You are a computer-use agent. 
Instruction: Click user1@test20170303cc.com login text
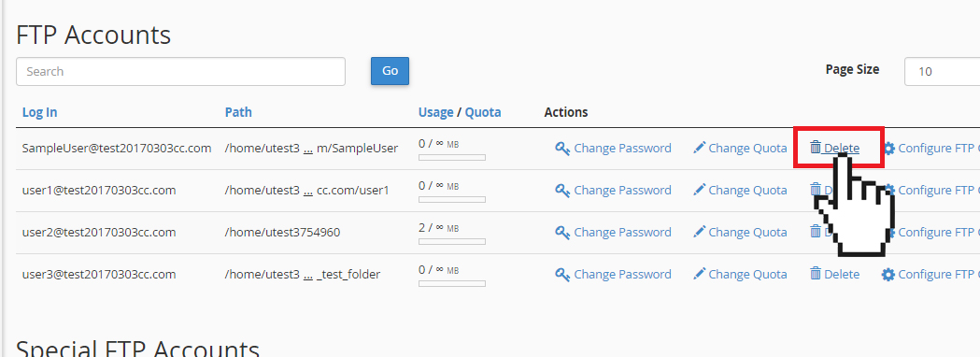tap(99, 190)
